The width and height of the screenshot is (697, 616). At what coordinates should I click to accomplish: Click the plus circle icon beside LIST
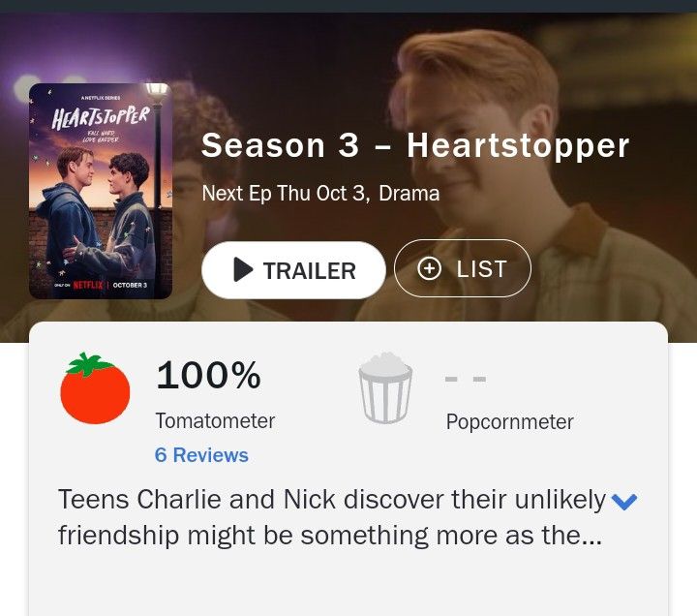pyautogui.click(x=429, y=268)
